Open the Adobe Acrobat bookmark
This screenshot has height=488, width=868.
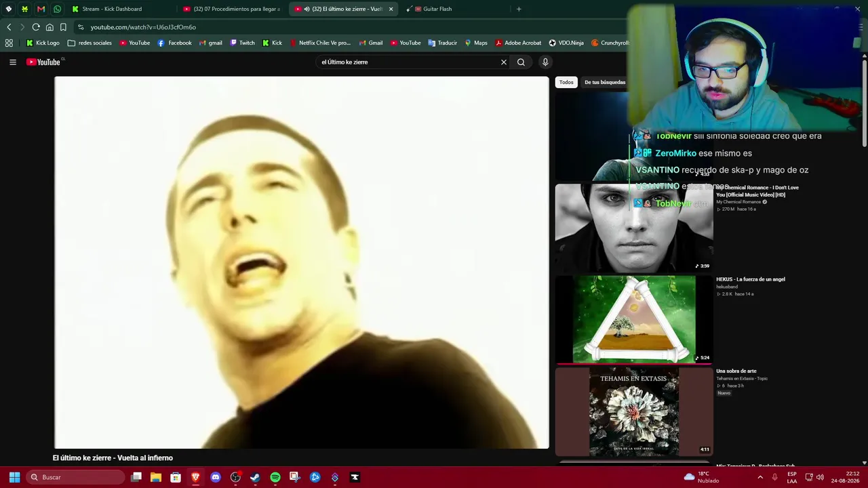[x=518, y=43]
